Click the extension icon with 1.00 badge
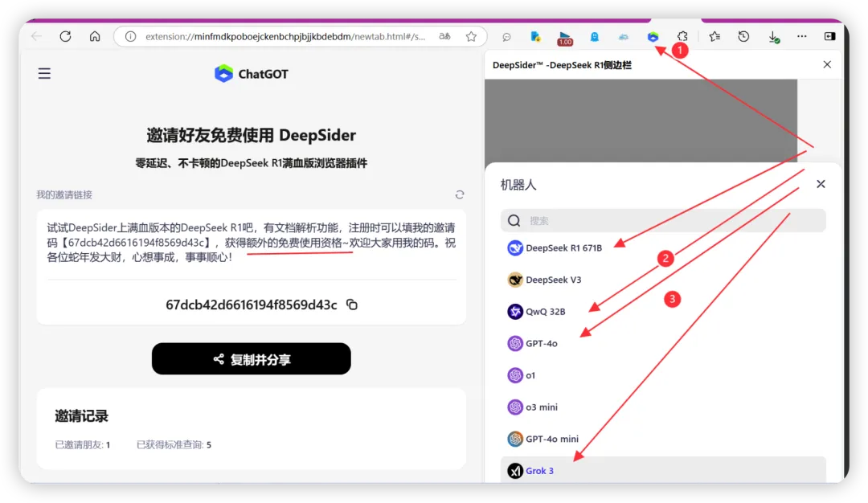The height and width of the screenshot is (503, 868). (x=565, y=39)
